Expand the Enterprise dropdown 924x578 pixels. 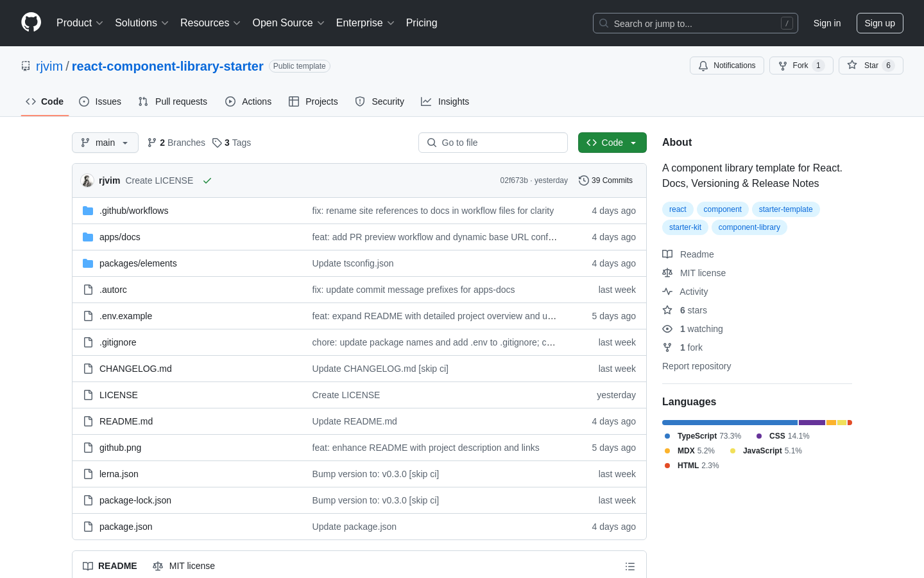(365, 22)
